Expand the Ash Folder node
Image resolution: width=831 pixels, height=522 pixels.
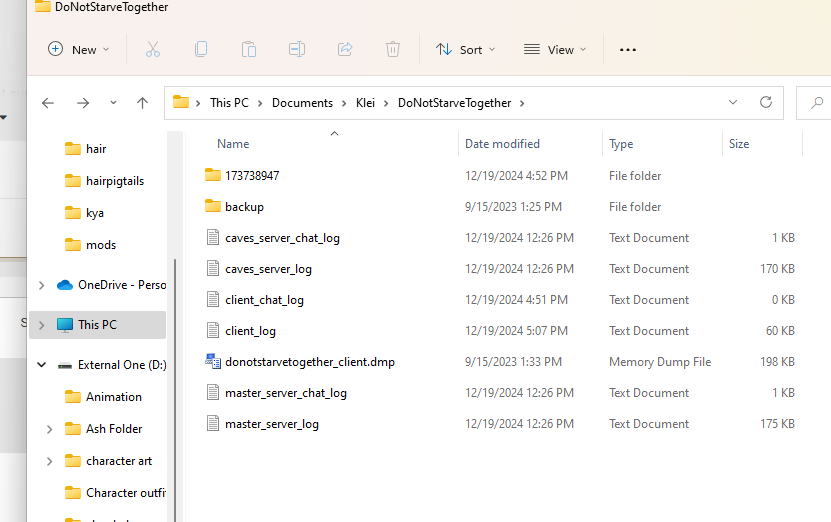click(x=49, y=429)
